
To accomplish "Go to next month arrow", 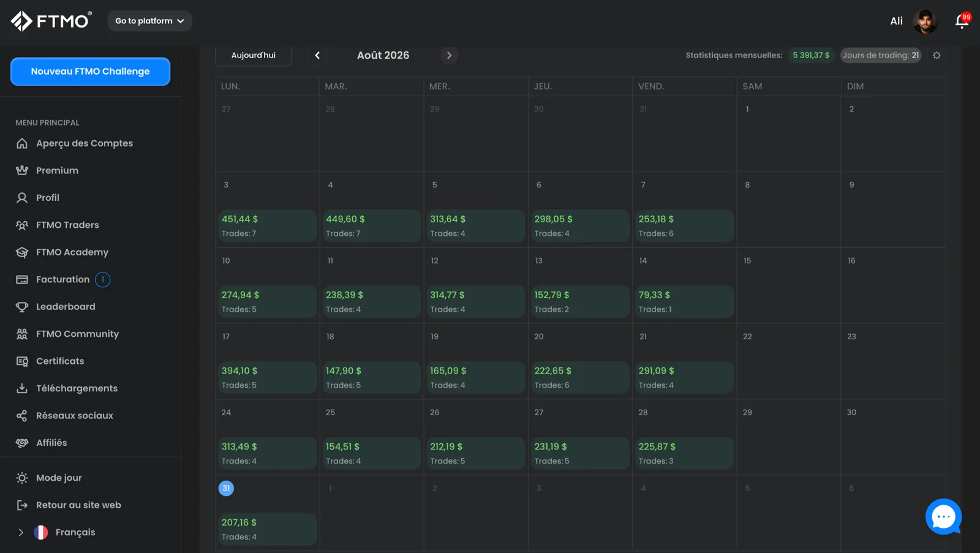I will pyautogui.click(x=449, y=55).
